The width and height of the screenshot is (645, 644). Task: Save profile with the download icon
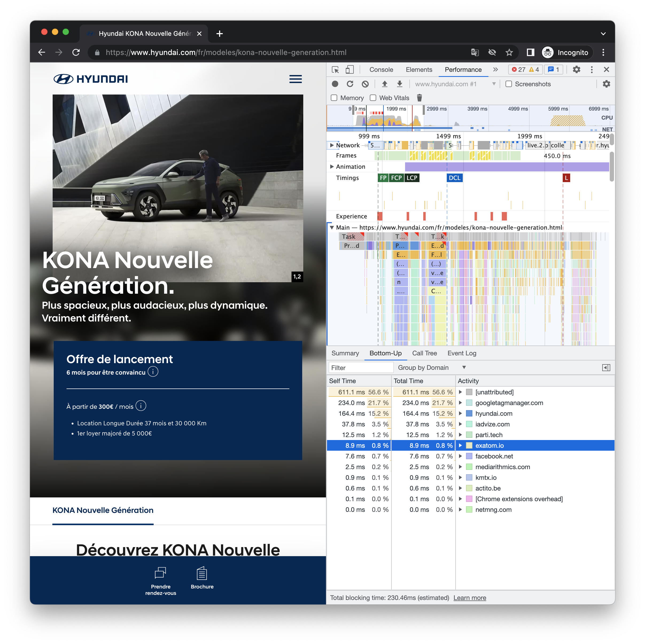click(400, 84)
